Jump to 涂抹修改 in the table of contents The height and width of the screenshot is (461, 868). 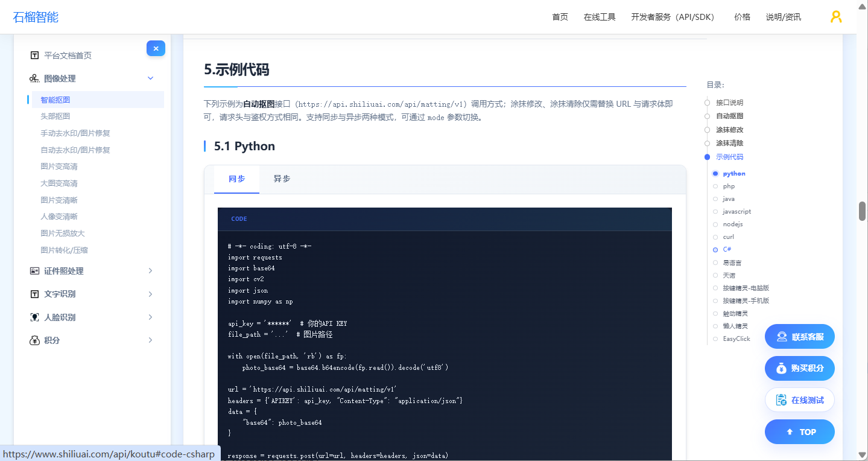[729, 130]
